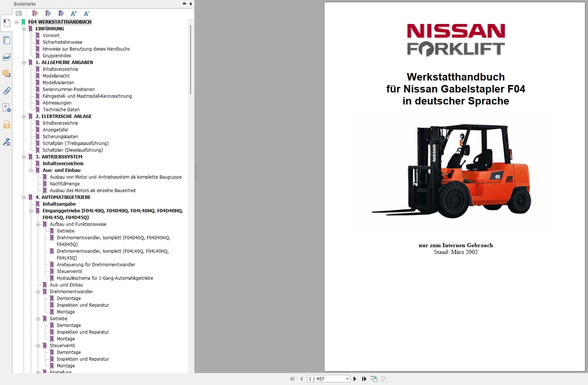Open the Nachfüllmenge bookmark
The image size is (588, 385).
click(x=65, y=184)
